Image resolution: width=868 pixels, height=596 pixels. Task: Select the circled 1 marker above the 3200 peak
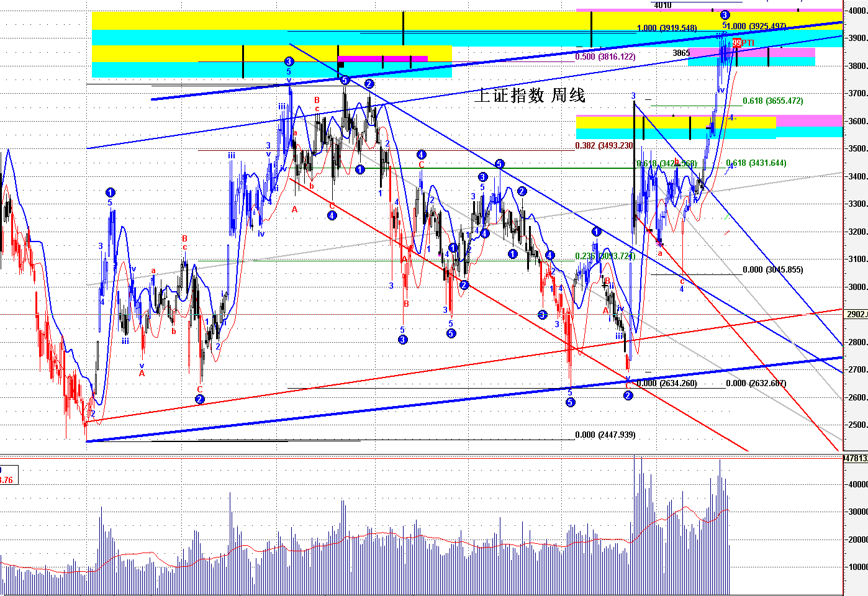(x=597, y=232)
